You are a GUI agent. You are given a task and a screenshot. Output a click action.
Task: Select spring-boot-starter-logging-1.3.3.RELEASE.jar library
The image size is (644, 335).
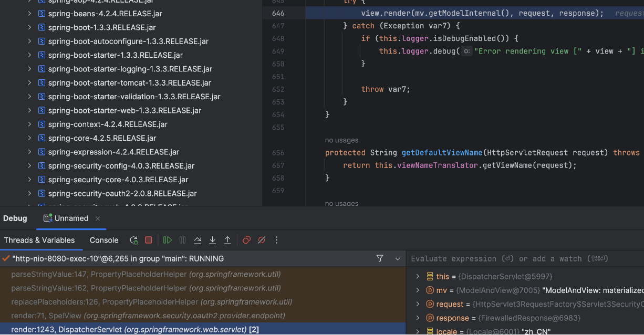click(130, 69)
